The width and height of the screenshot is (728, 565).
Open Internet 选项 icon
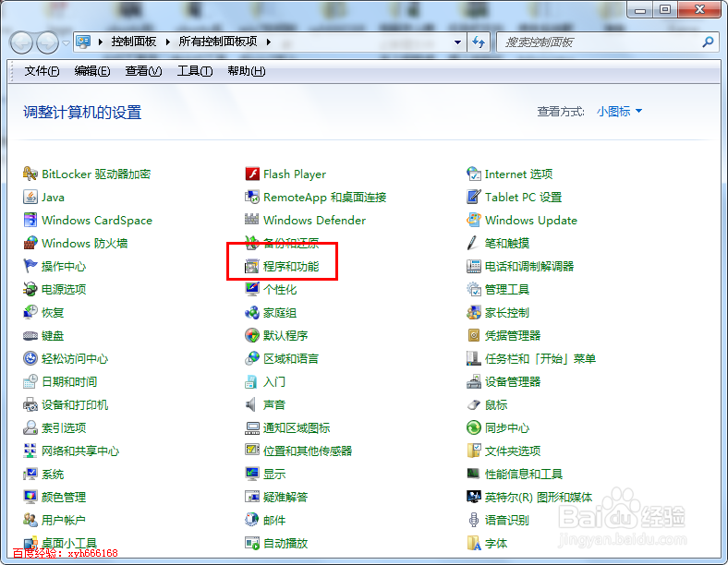tap(474, 174)
